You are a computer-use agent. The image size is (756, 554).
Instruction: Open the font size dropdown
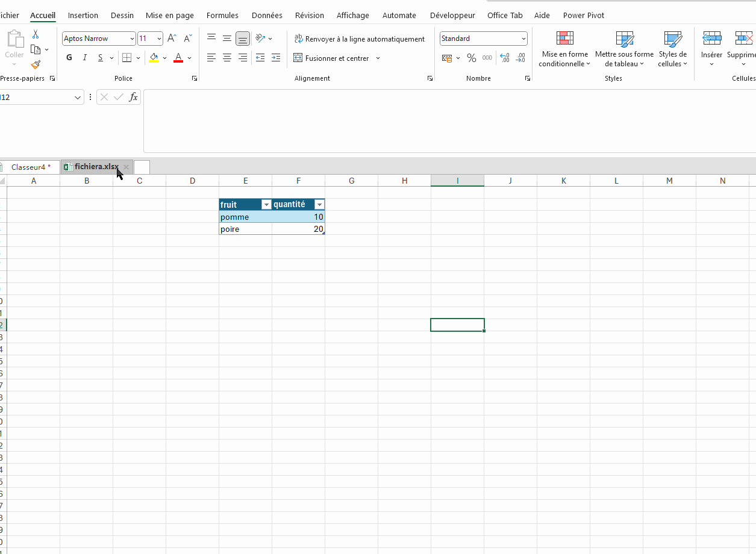click(159, 39)
